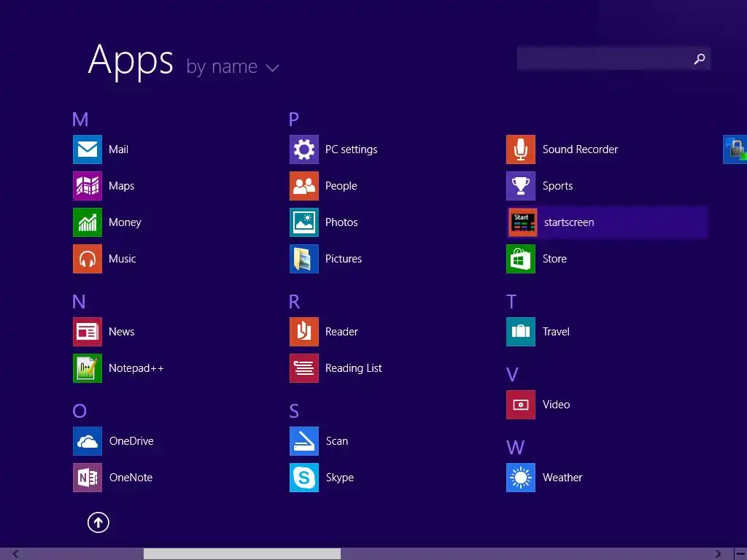
Task: Open the Mail app icon
Action: pos(88,149)
